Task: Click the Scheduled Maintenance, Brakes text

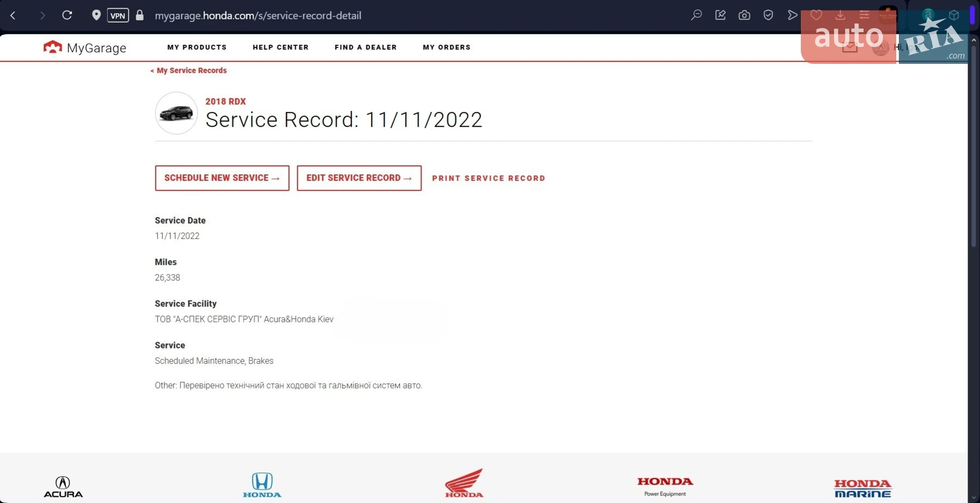Action: point(214,361)
